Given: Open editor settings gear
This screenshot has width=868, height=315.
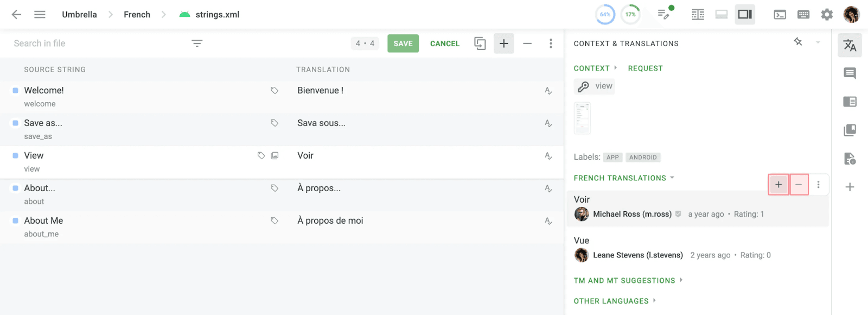Looking at the screenshot, I should tap(827, 15).
